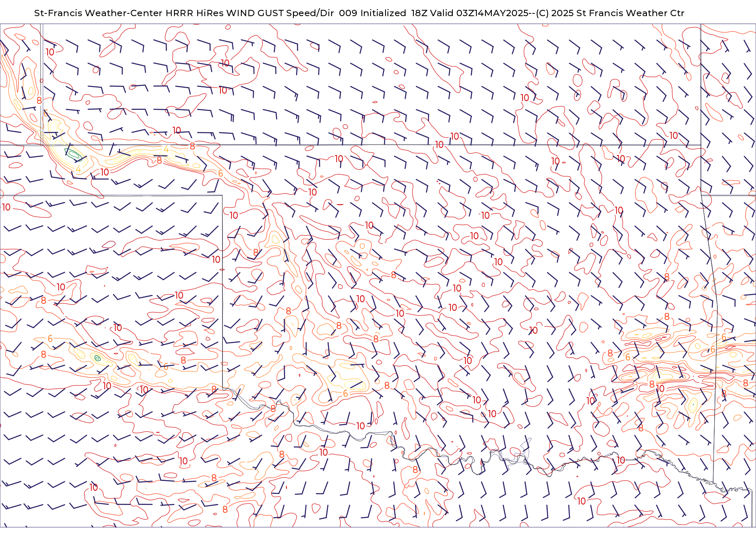Image resolution: width=756 pixels, height=551 pixels.
Task: Click the wind gust contour map image
Action: tap(378, 275)
